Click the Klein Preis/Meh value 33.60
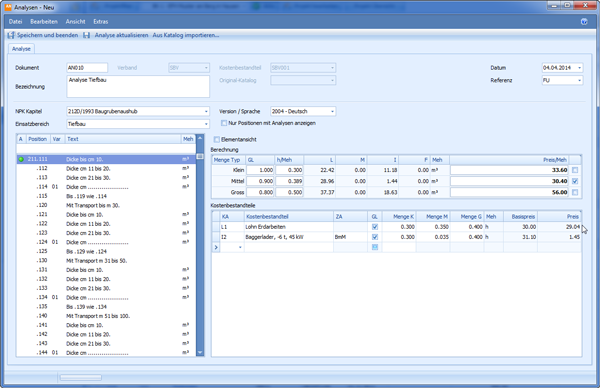 click(509, 170)
